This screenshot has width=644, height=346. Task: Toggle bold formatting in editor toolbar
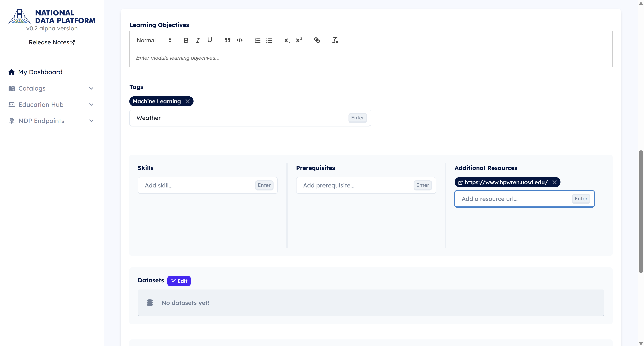click(x=186, y=40)
